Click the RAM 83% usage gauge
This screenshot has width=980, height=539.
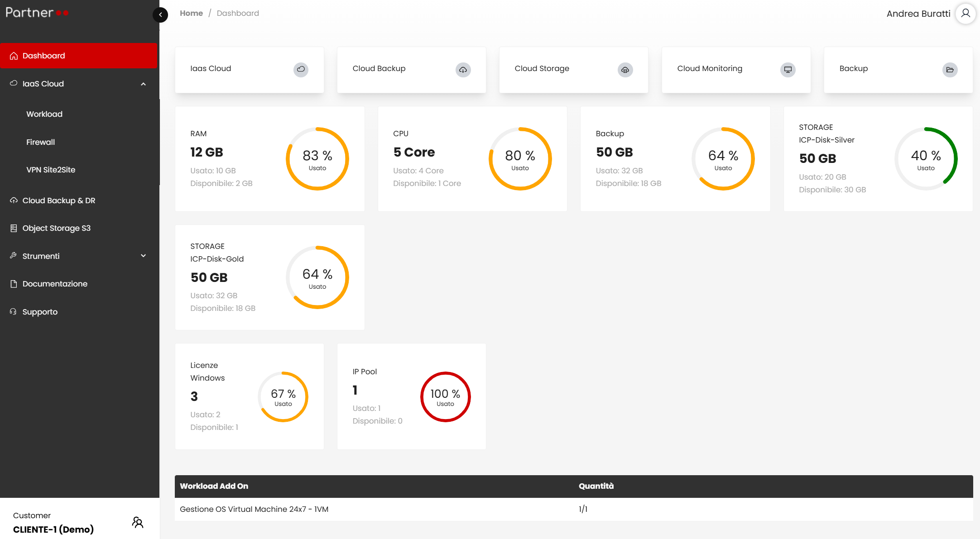coord(317,159)
